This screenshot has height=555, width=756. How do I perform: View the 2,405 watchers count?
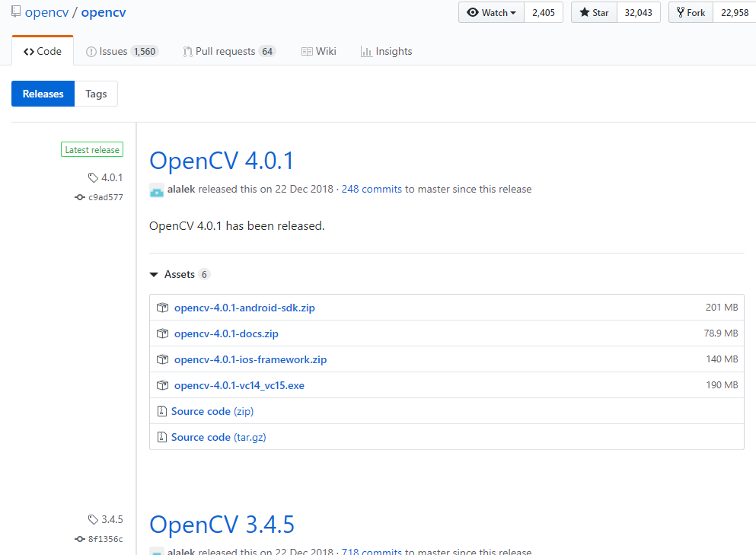click(544, 12)
